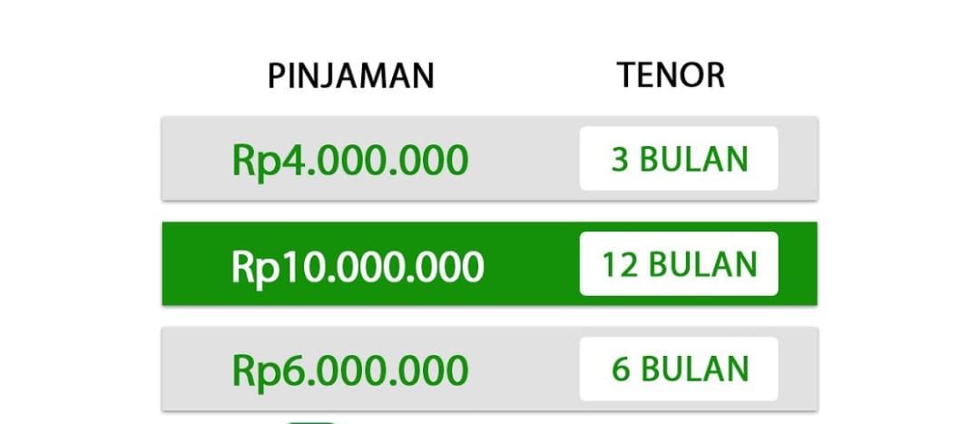This screenshot has width=980, height=424.
Task: Choose the 6 BULAN tenor box
Action: 679,369
